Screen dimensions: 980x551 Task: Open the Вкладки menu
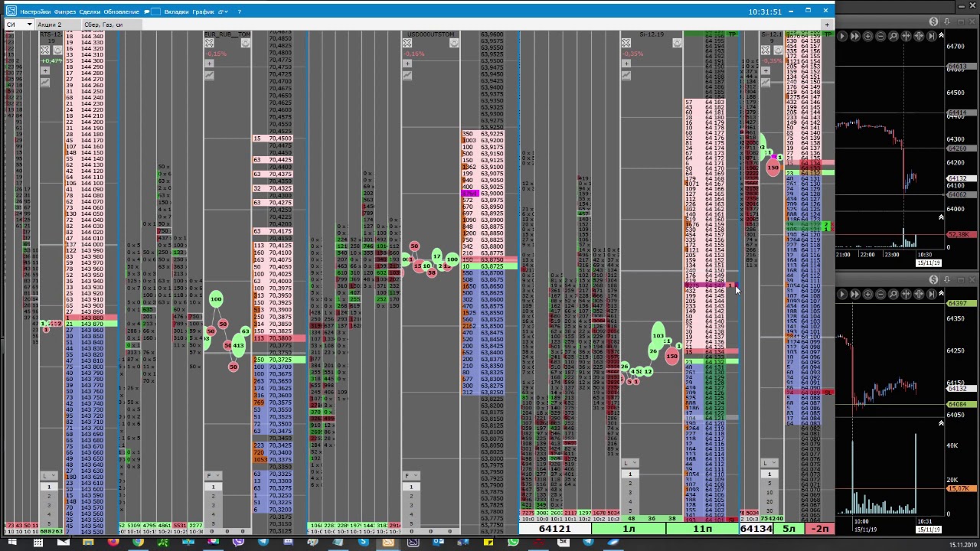coord(176,11)
